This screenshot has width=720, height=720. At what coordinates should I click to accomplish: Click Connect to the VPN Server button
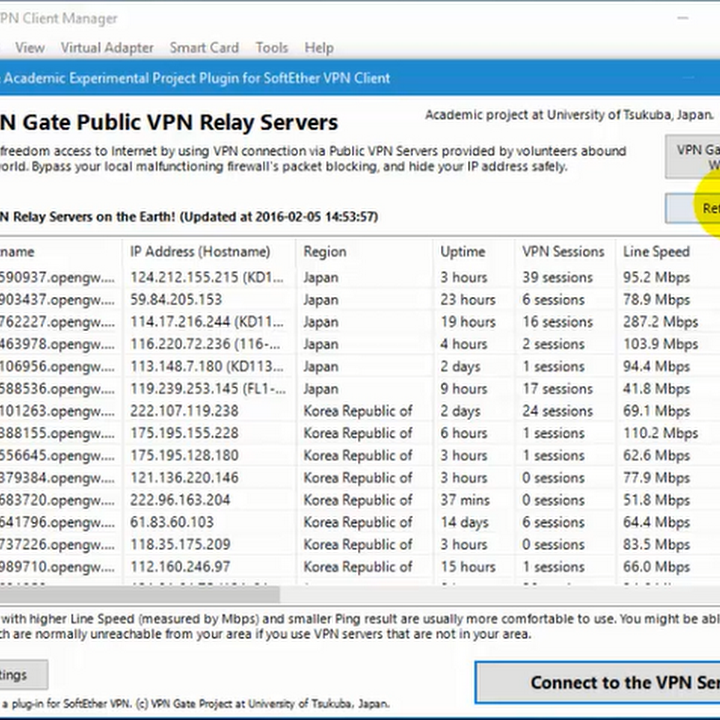pos(598,682)
